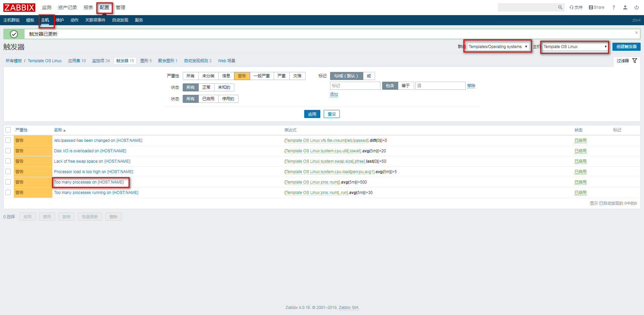Viewport: 644px width, 315px height.
Task: Open the 管理 top menu
Action: (x=120, y=7)
